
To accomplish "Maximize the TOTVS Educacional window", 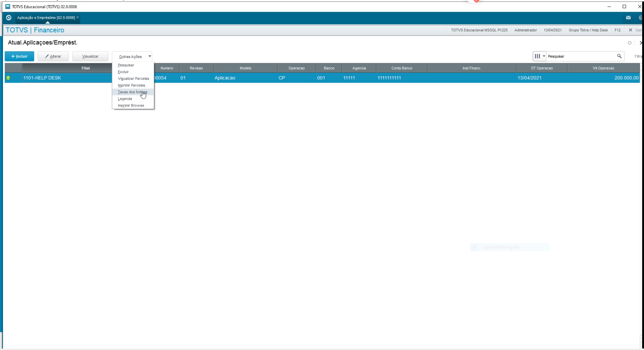I will point(624,7).
